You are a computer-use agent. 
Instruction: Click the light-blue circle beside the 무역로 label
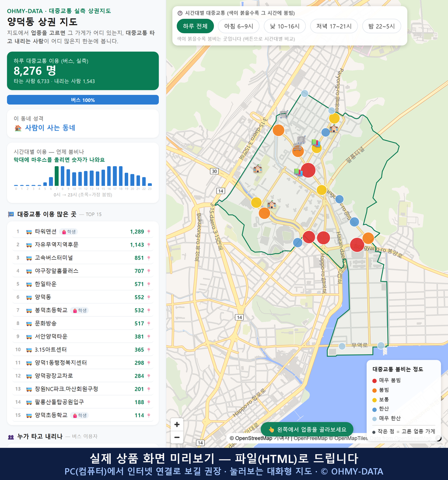click(342, 346)
